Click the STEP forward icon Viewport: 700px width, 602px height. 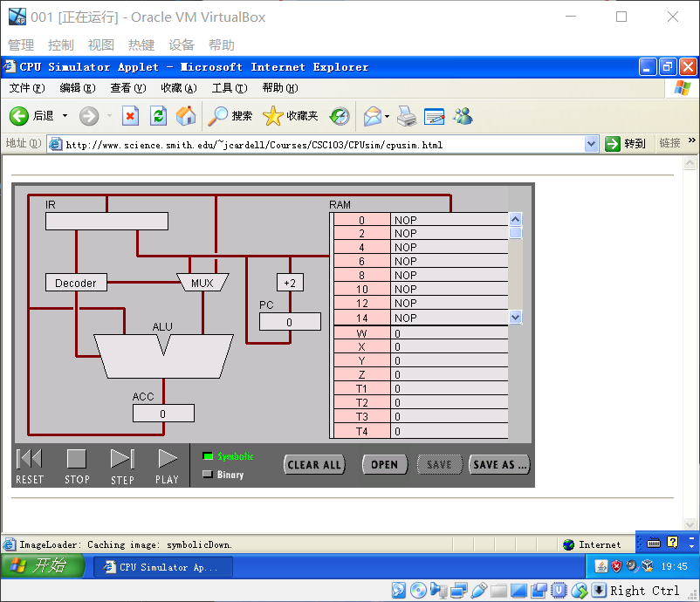tap(121, 459)
